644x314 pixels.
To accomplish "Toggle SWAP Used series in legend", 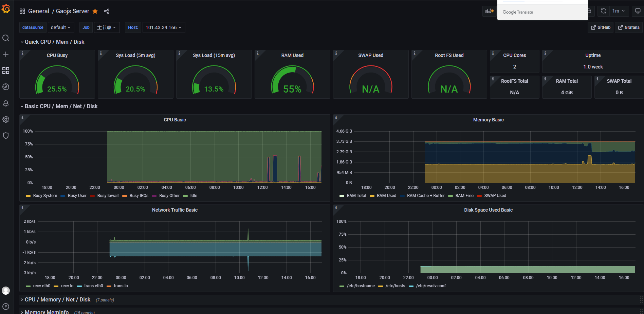I will pyautogui.click(x=495, y=196).
